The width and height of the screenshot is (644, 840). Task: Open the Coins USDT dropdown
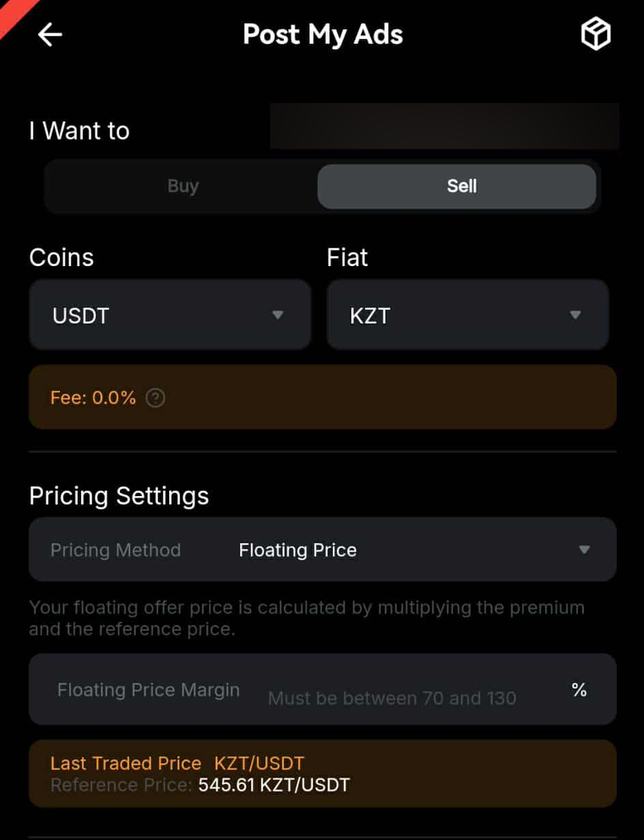tap(169, 315)
